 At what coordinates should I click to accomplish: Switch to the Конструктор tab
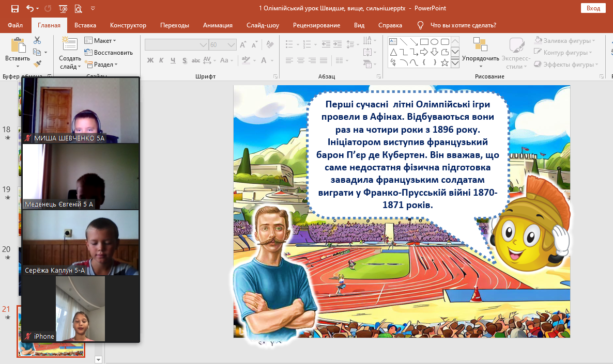coord(128,25)
